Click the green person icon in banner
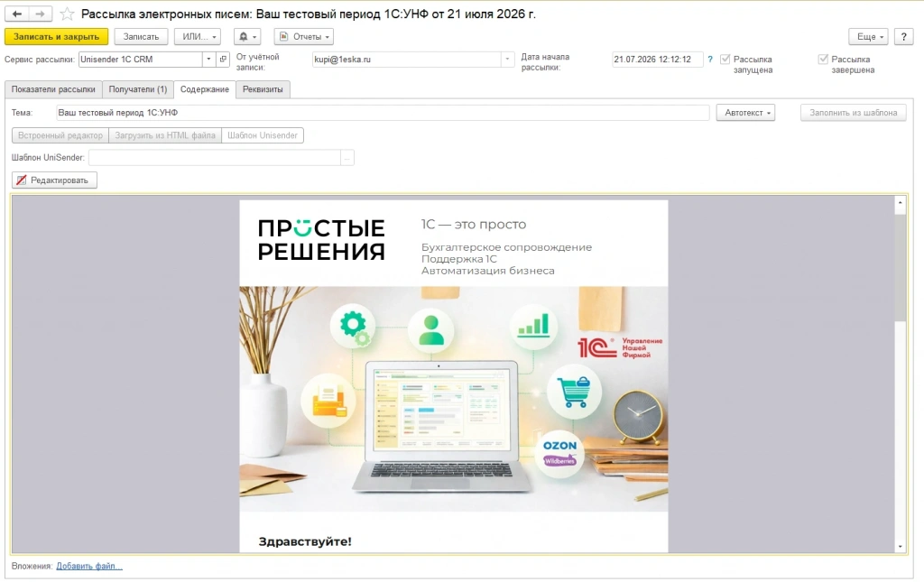Image resolution: width=924 pixels, height=582 pixels. coord(430,330)
